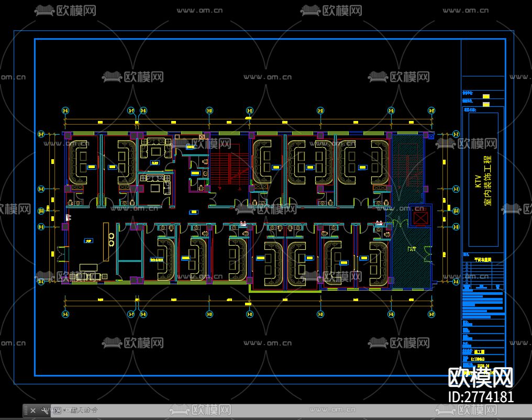Screen dimensions: 532x420
Task: Select the 大厅 lobby room tag
Action: 88,241
